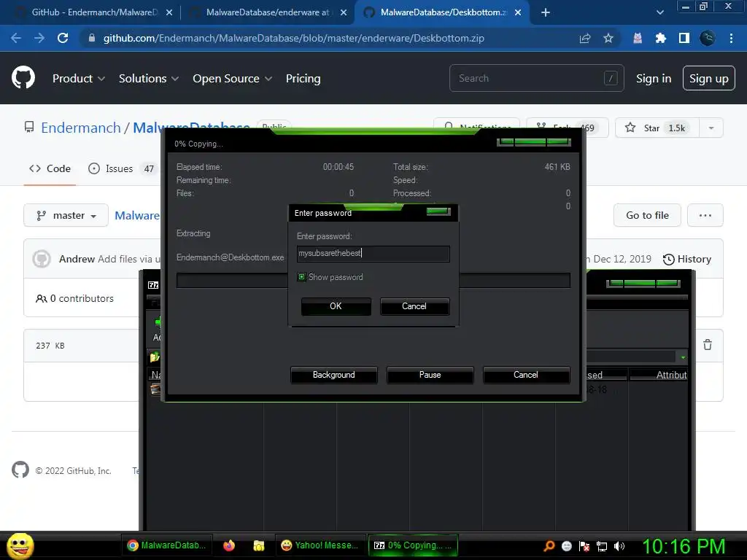Open the master branch dropdown
747x560 pixels.
click(x=66, y=215)
